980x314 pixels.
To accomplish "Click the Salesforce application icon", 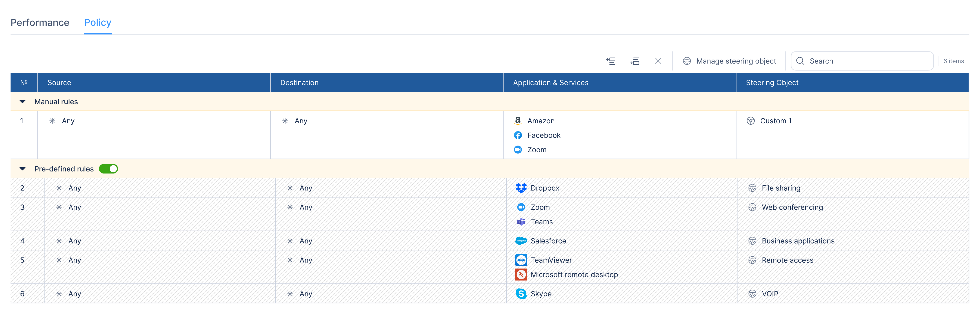I will coord(521,241).
